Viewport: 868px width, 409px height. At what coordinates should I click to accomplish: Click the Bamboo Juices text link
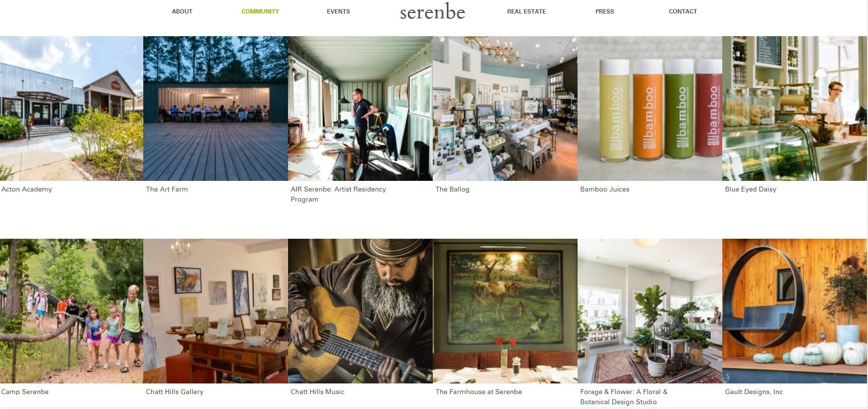pos(605,189)
